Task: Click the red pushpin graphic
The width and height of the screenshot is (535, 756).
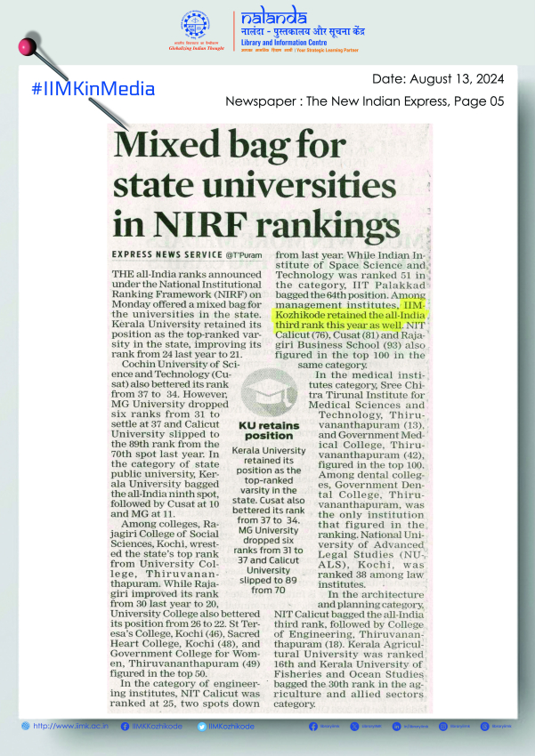Action: pos(28,45)
